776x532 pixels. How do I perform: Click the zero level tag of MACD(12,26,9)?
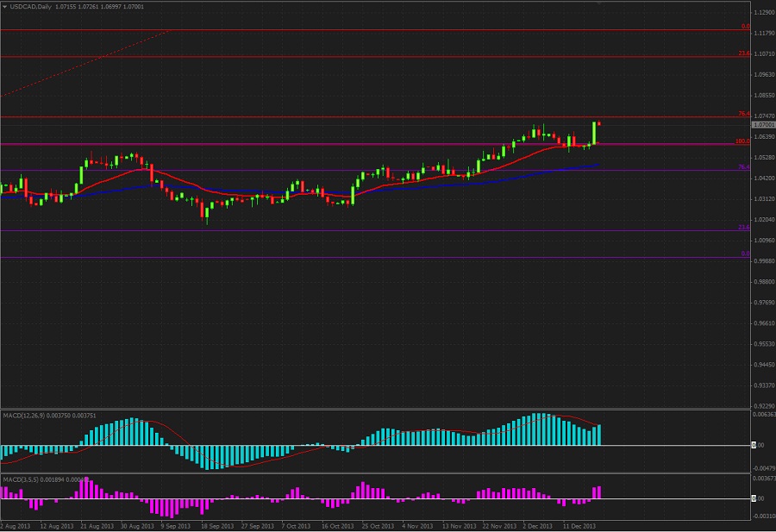pyautogui.click(x=755, y=445)
